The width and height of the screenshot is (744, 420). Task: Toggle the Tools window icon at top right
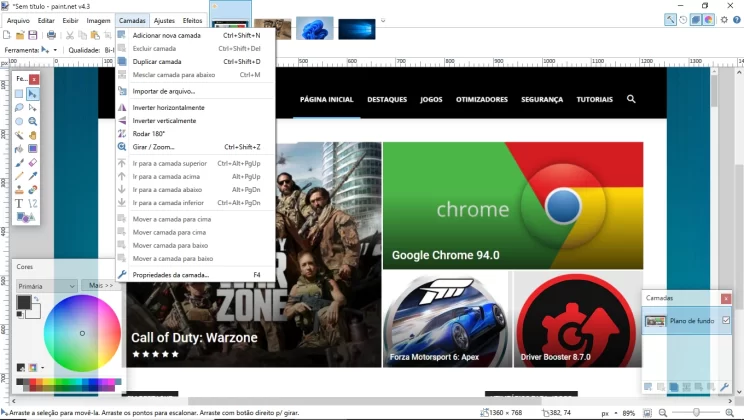670,19
